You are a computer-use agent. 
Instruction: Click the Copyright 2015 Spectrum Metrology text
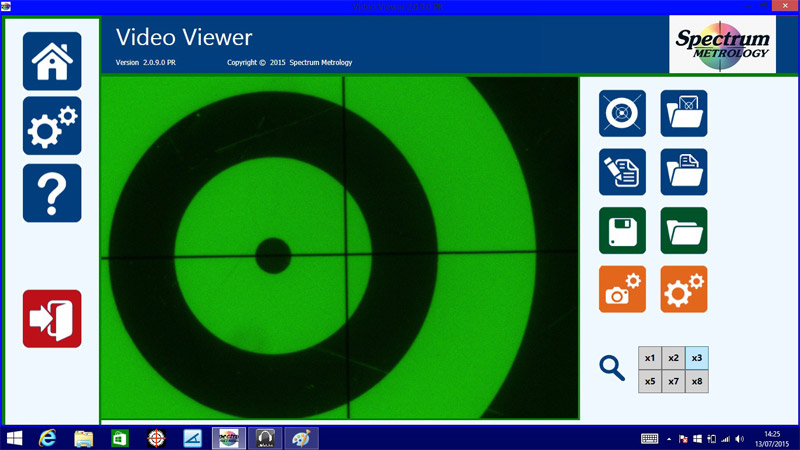coord(289,62)
